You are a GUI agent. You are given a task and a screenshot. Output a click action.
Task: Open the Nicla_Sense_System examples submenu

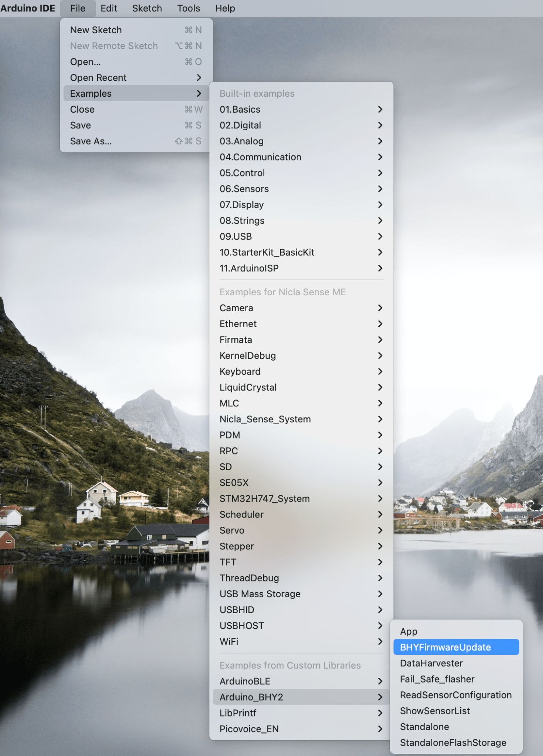pos(301,419)
